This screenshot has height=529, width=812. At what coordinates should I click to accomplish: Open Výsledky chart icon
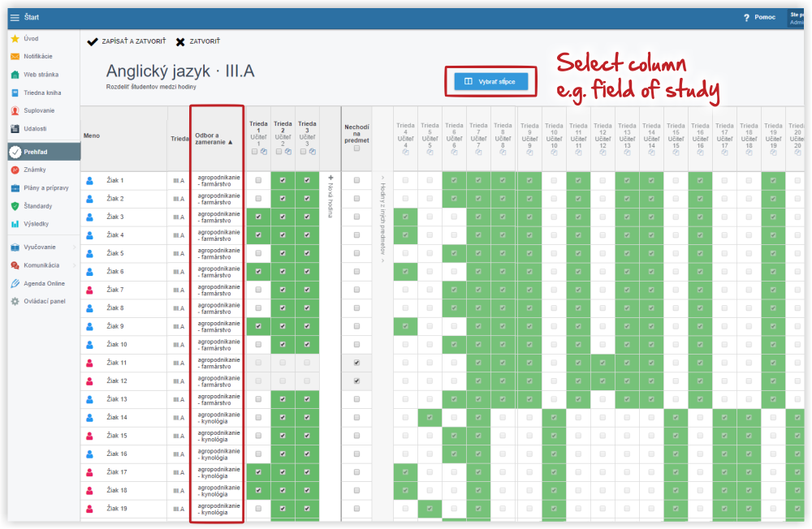[x=15, y=224]
